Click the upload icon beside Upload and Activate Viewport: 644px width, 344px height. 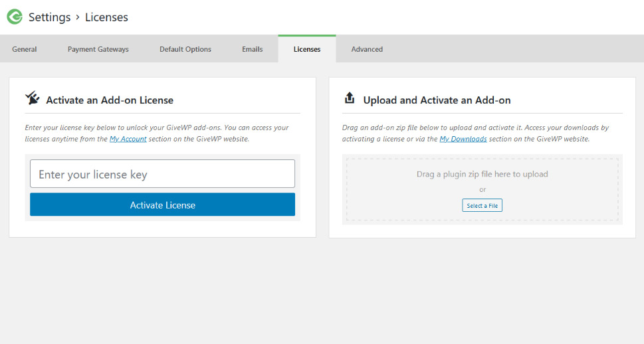tap(350, 99)
